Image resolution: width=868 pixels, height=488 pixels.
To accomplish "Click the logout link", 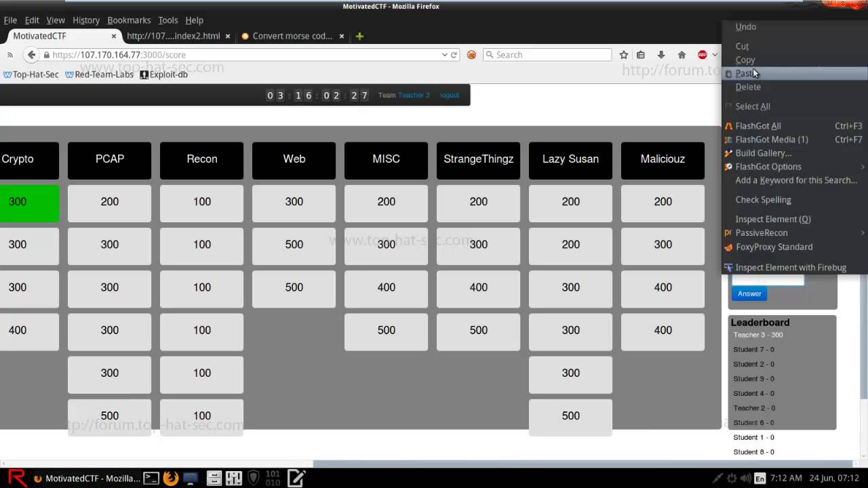I will pos(450,96).
